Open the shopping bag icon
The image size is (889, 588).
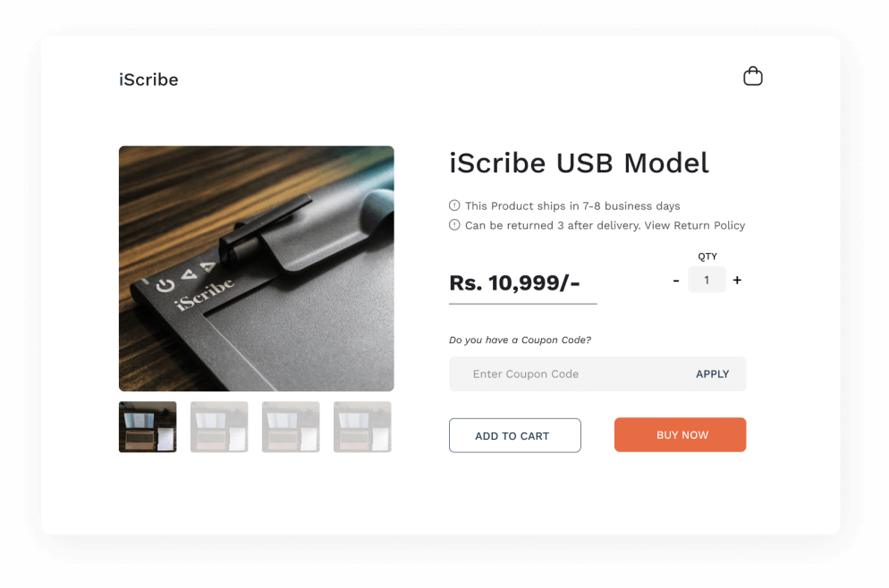(752, 76)
